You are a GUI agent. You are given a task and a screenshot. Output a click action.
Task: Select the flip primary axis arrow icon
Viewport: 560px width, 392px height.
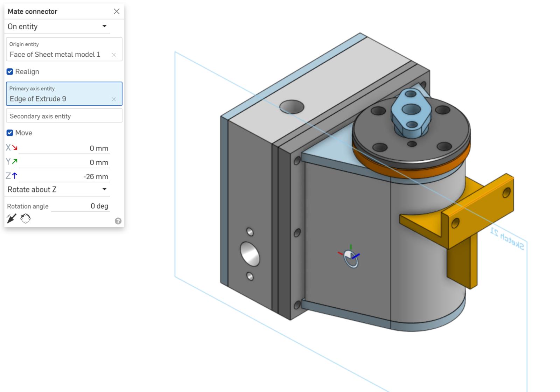11,219
